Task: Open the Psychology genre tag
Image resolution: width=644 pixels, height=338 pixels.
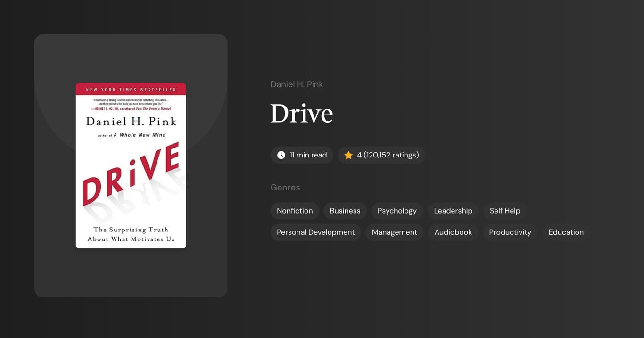Action: [397, 211]
